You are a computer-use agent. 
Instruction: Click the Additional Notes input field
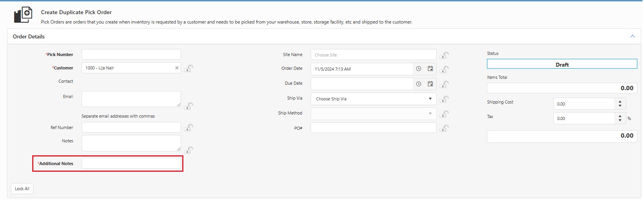(131, 164)
